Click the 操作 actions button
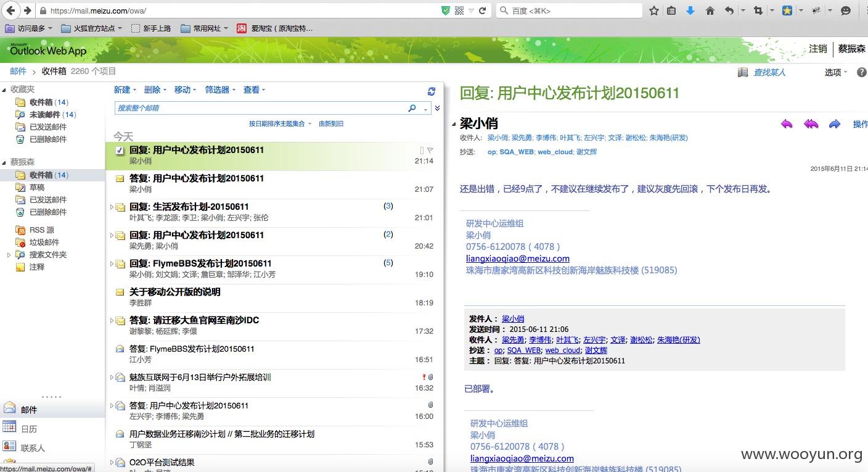This screenshot has height=472, width=868. 860,124
